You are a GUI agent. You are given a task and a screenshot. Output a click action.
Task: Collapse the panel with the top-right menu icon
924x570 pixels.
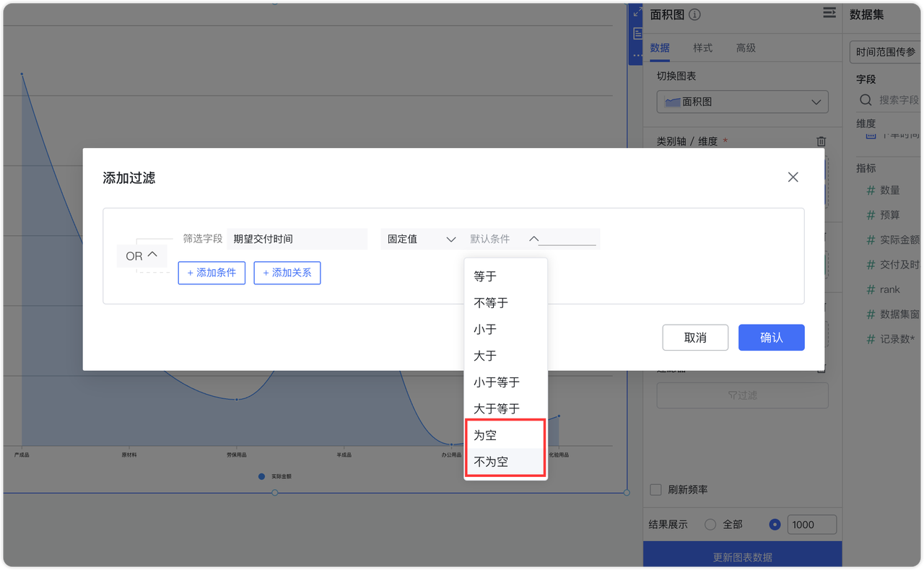point(829,13)
